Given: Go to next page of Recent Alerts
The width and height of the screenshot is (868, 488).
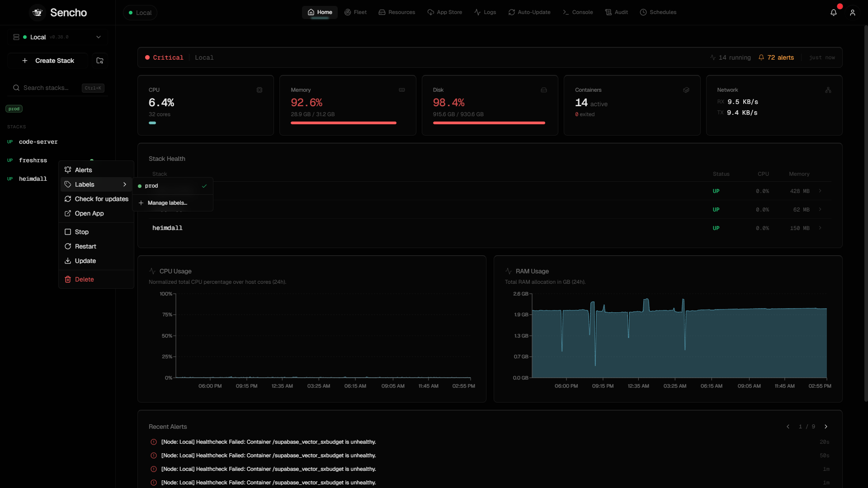Looking at the screenshot, I should point(826,427).
